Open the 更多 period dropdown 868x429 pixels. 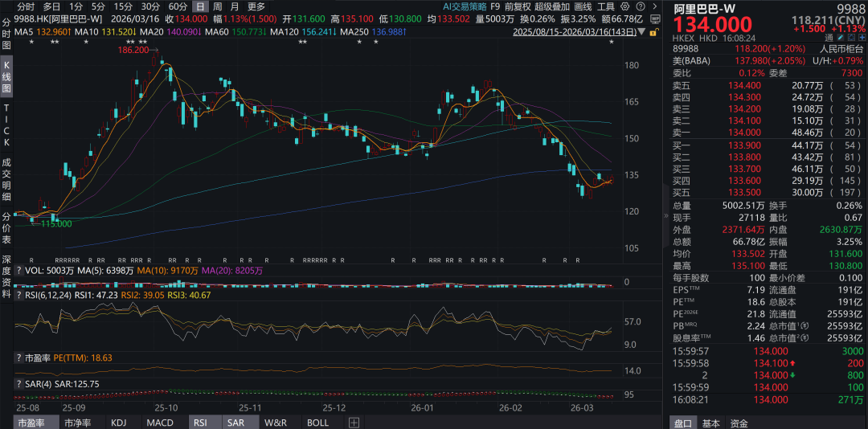256,6
